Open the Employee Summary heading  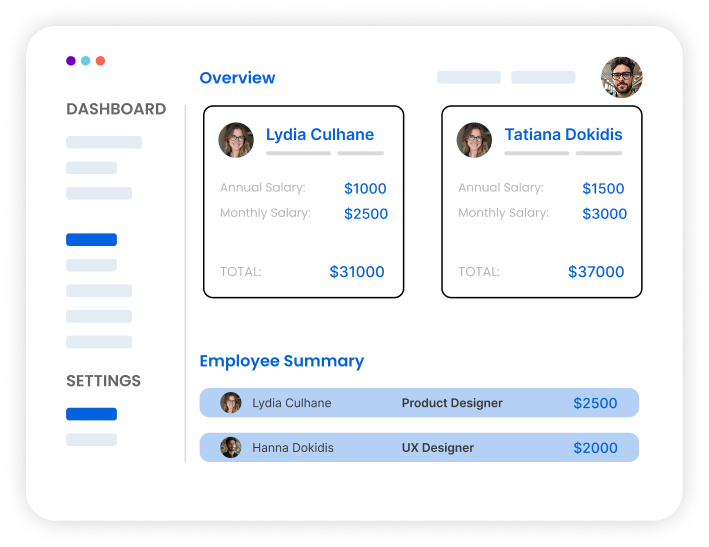(x=281, y=361)
